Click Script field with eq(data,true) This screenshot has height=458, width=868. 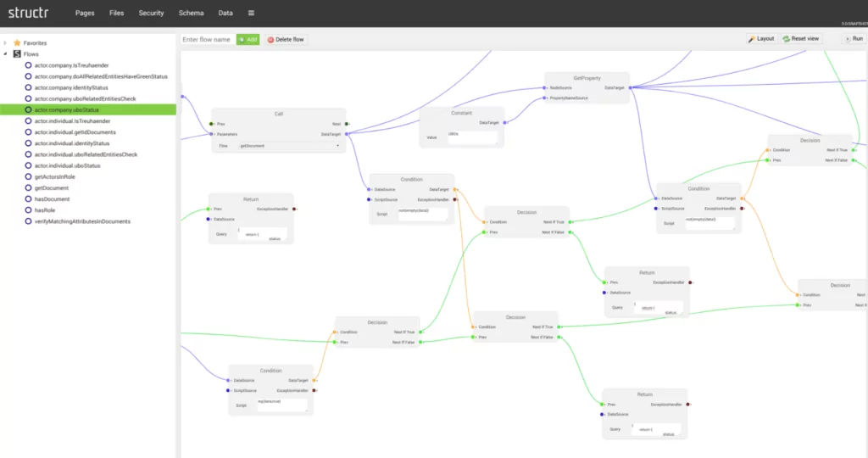coord(281,405)
